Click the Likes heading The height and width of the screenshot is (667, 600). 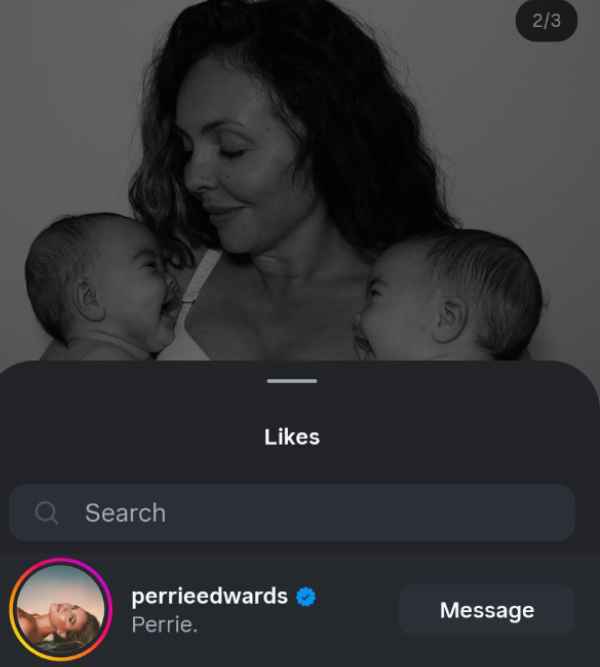point(292,437)
